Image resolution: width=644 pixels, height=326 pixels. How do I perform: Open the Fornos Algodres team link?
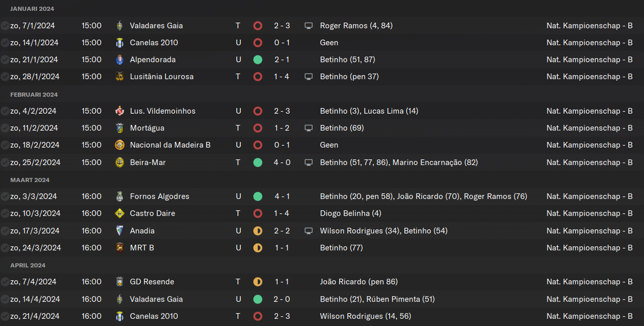coord(160,196)
